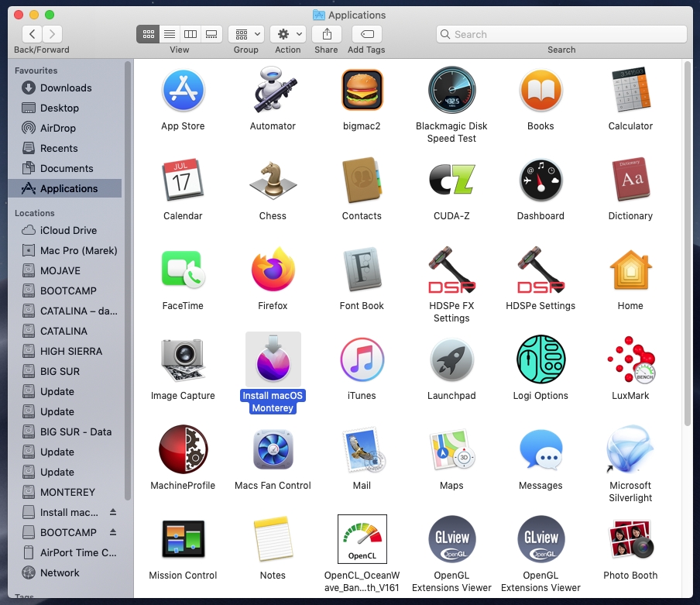Open iCloud Drive in the sidebar
This screenshot has height=605, width=700.
pos(65,230)
